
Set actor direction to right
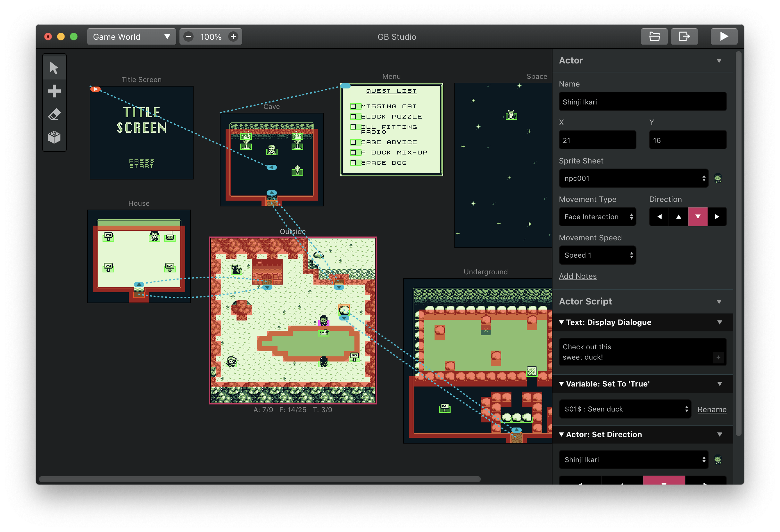(717, 217)
